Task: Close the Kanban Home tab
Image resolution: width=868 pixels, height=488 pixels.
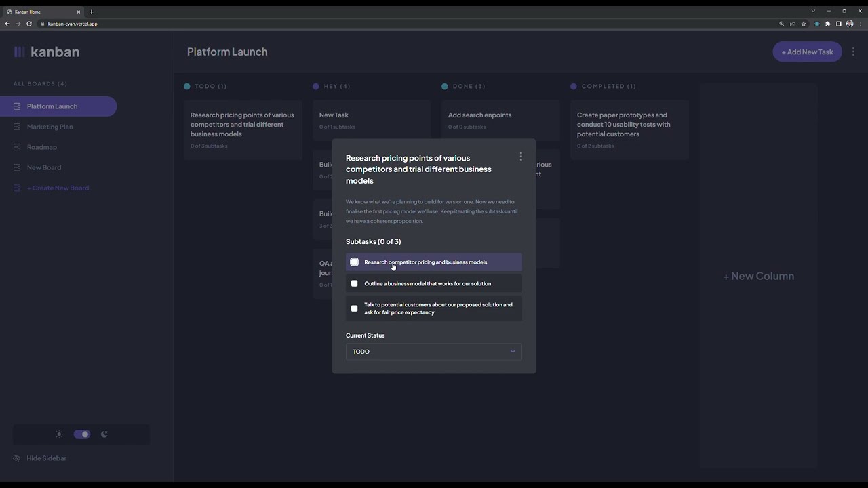Action: click(79, 12)
